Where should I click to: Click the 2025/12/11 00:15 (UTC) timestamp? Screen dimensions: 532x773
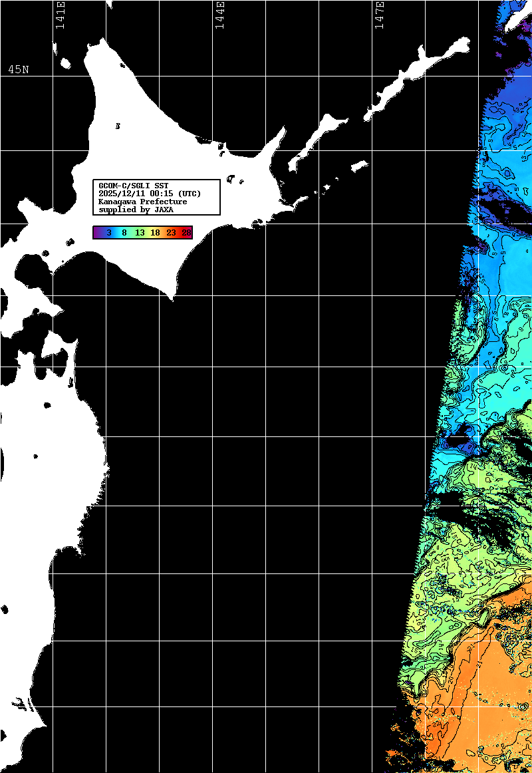pos(149,193)
